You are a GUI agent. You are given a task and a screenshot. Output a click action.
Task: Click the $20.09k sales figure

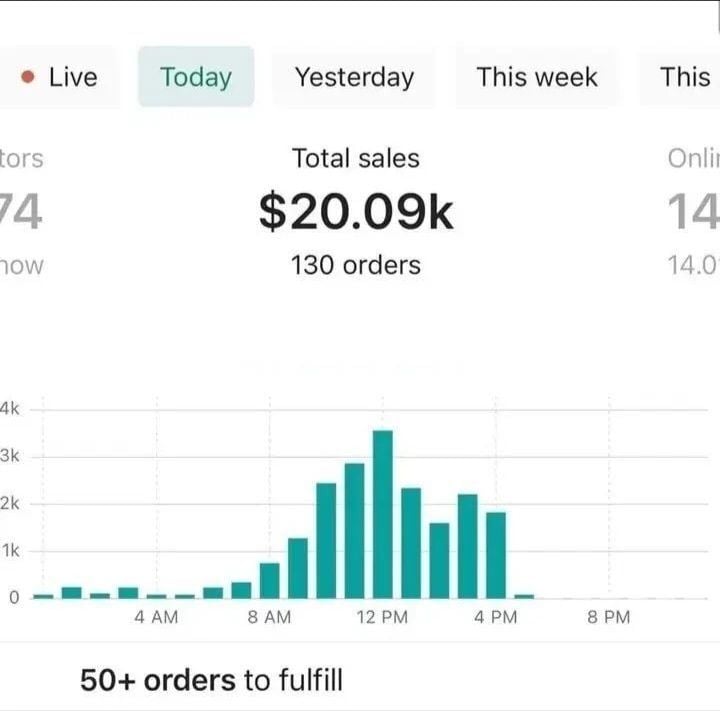tap(356, 211)
